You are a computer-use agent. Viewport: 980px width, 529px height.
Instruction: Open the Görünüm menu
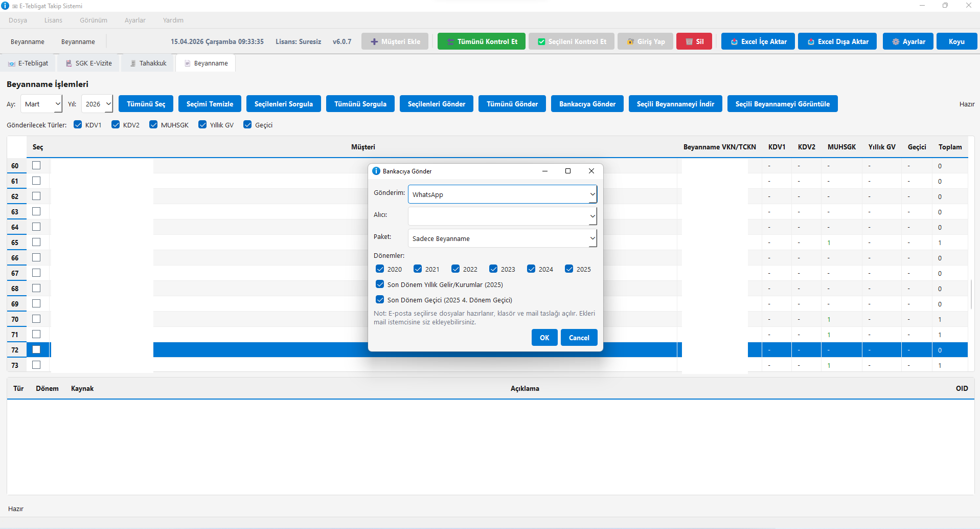click(94, 20)
